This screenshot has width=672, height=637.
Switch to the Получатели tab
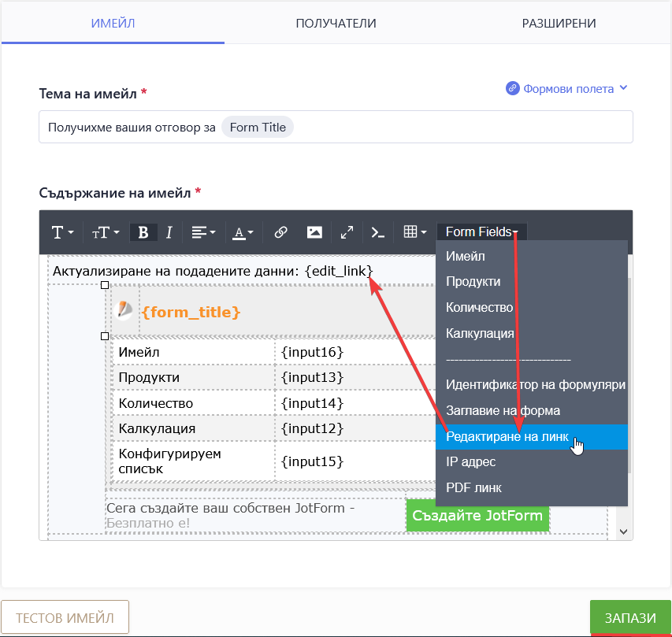[336, 23]
